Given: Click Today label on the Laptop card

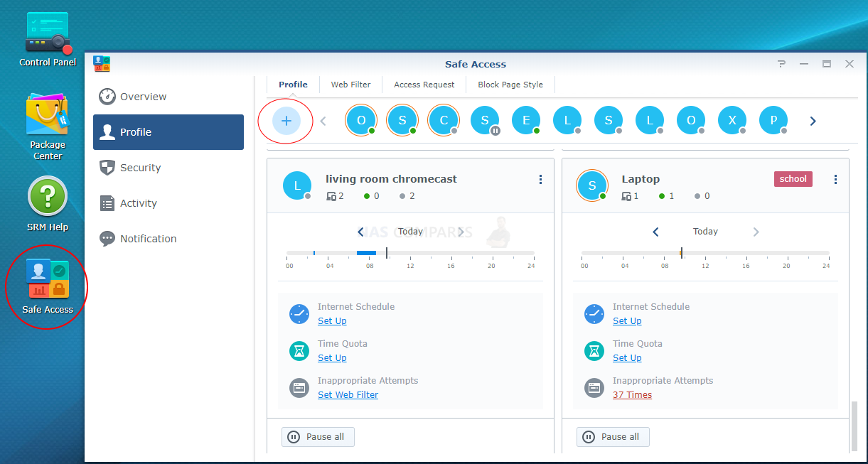Looking at the screenshot, I should tap(705, 232).
